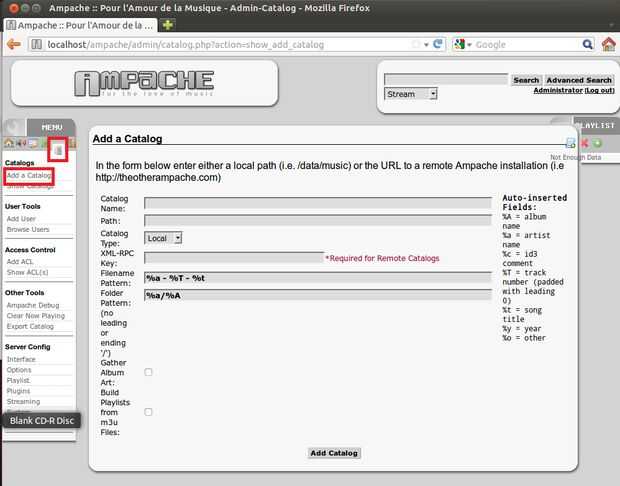Screen dimensions: 620x486
Task: Switch to the MENU sidebar tab
Action: pyautogui.click(x=51, y=127)
